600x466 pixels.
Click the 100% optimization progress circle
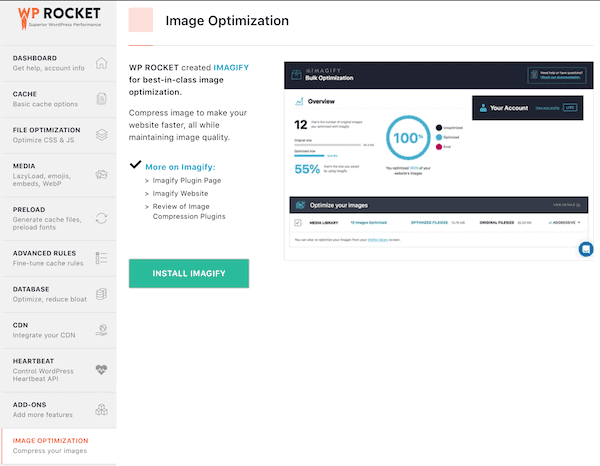(408, 137)
